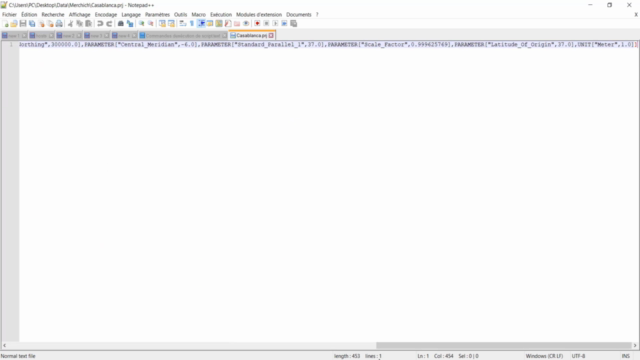Toggle synchronized horizontal scrolling icon
640x360 pixels.
coord(171,24)
